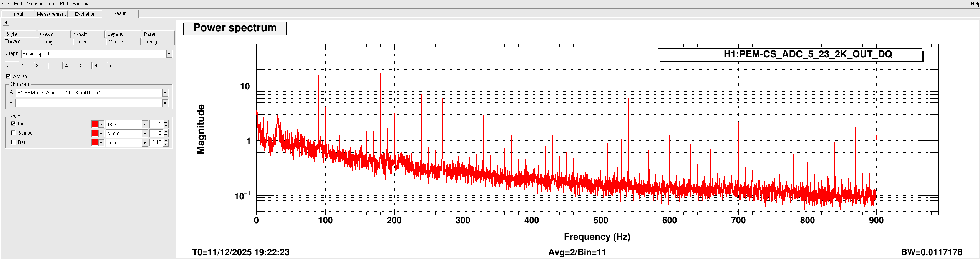Collapse the options panel with left arrow

pos(6,23)
